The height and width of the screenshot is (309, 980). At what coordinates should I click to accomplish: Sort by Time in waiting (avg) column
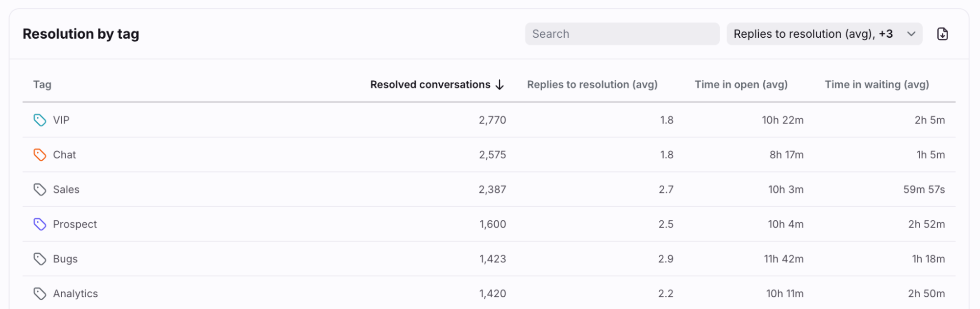[x=877, y=85]
